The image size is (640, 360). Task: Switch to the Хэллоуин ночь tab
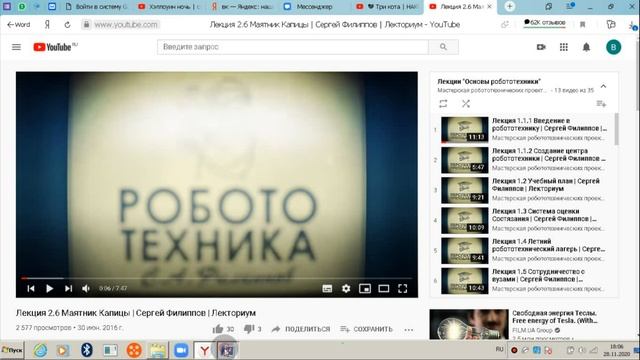click(169, 7)
